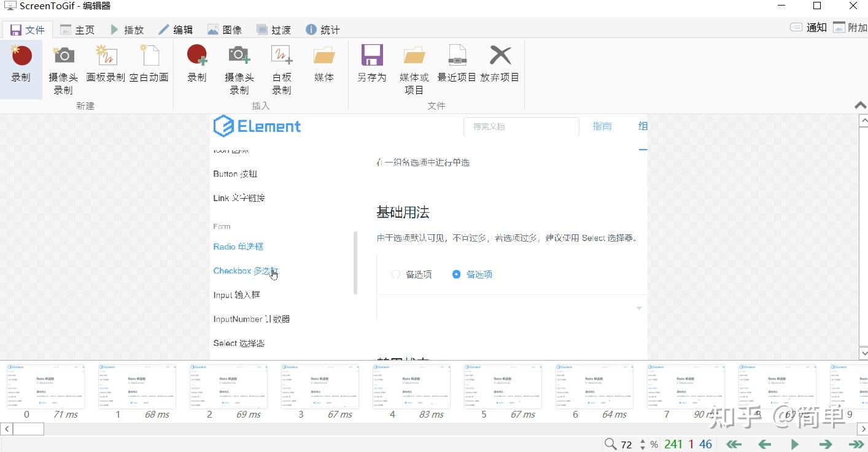The height and width of the screenshot is (452, 868).
Task: Click the preview vertical scrollbar up arrow
Action: coord(863,121)
